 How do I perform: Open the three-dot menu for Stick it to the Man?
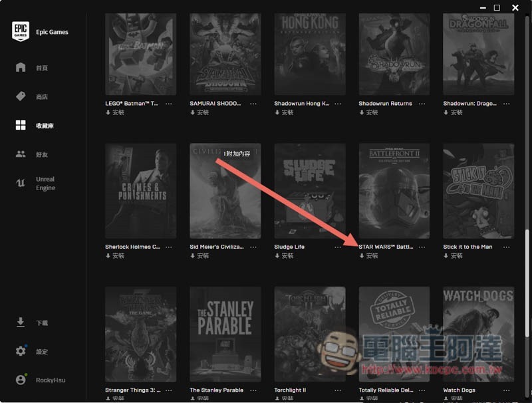click(507, 247)
